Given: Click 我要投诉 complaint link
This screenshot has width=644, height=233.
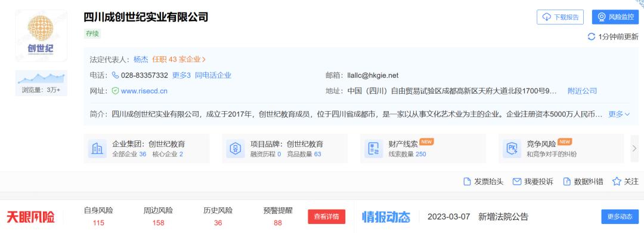Looking at the screenshot, I should click(x=533, y=182).
